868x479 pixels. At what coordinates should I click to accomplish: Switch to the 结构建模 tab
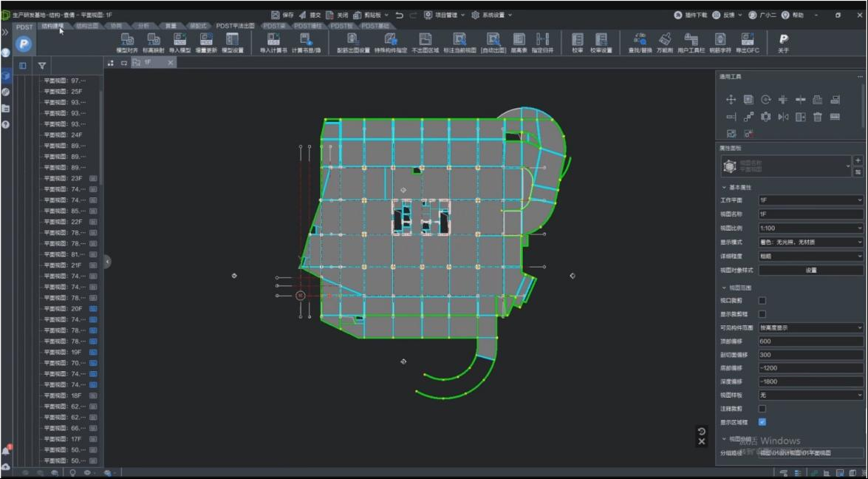click(x=53, y=25)
